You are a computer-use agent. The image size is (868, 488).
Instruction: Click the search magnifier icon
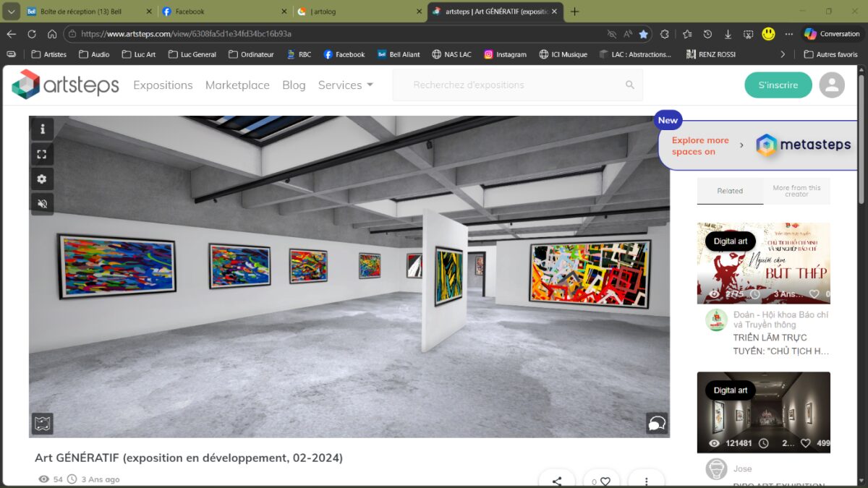(x=629, y=85)
